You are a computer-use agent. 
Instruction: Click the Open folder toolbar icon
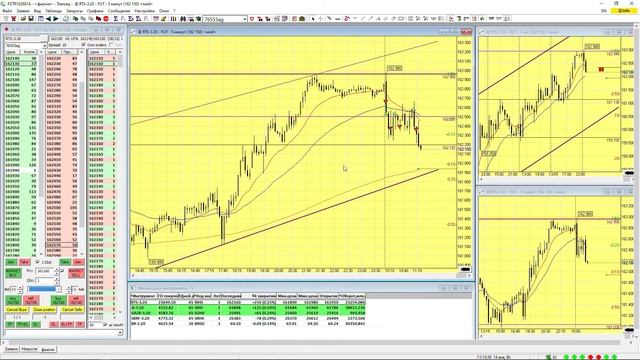pos(24,19)
